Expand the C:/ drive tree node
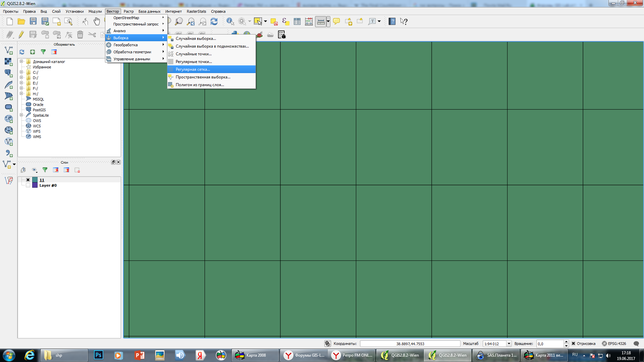Screen dimensions: 644x362 (21, 72)
